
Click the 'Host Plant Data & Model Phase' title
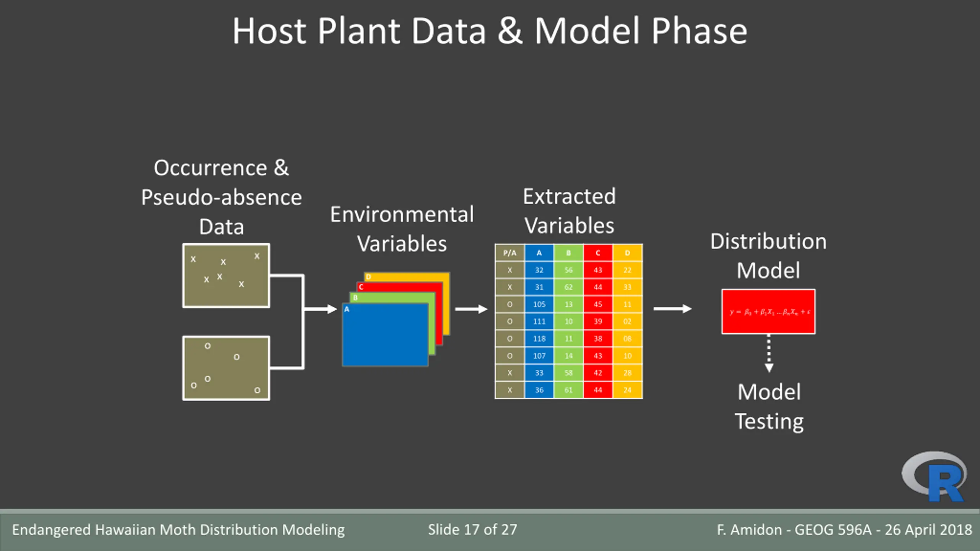(x=490, y=31)
